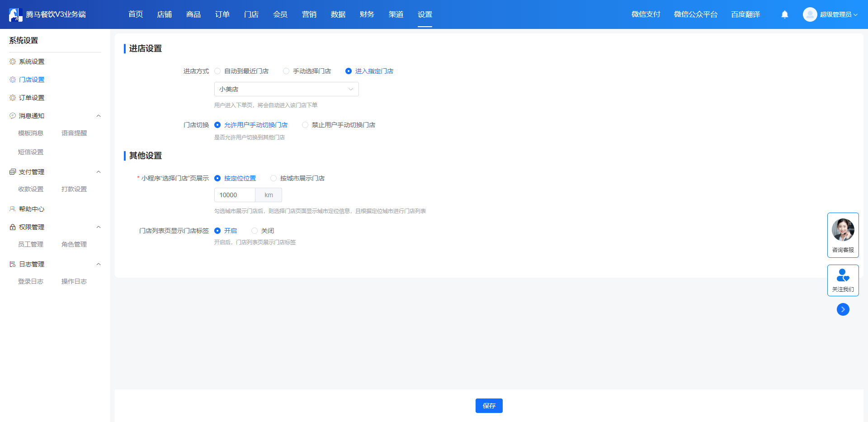The height and width of the screenshot is (422, 868).
Task: Open 数据 in top navigation
Action: pos(338,14)
